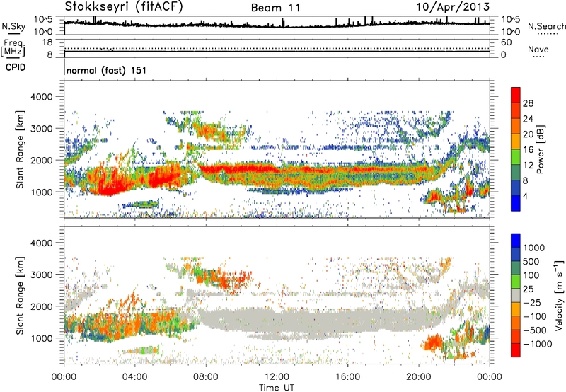Screen dimensions: 566x392
Task: Click the grey ground-scatter band near 12:00 in the velocity panel
Action: click(277, 323)
